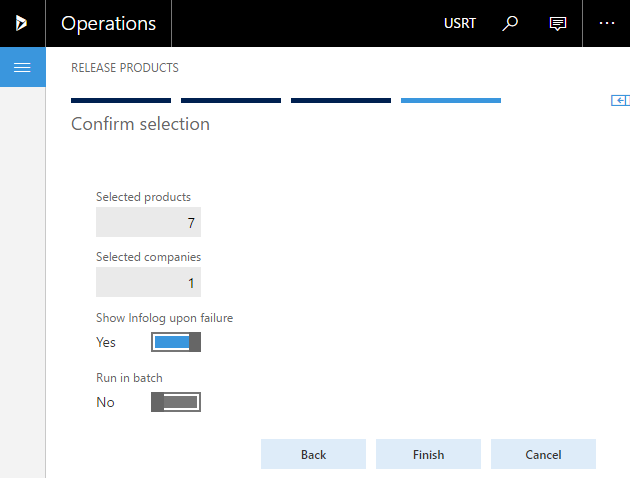This screenshot has width=630, height=478.
Task: Cancel the release products wizard
Action: point(543,454)
